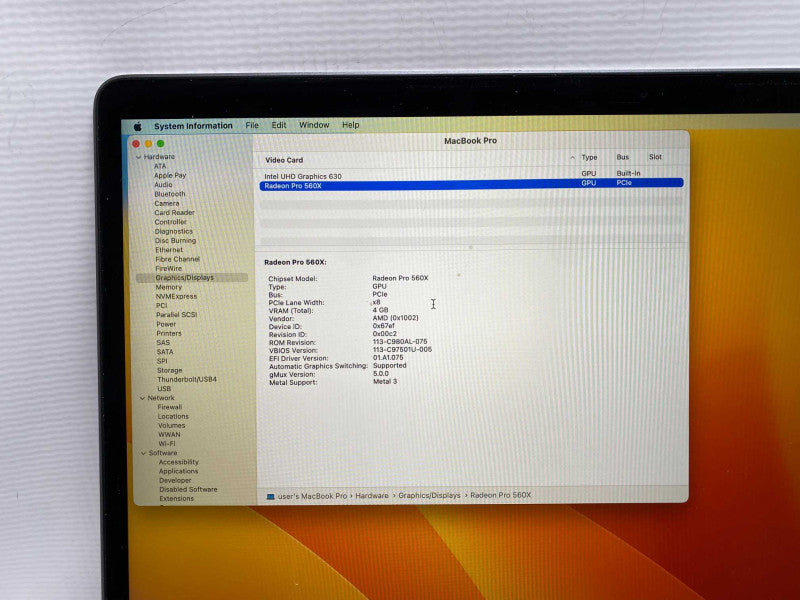Viewport: 800px width, 600px height.
Task: Select Parallel SCSI in the sidebar
Action: point(177,314)
